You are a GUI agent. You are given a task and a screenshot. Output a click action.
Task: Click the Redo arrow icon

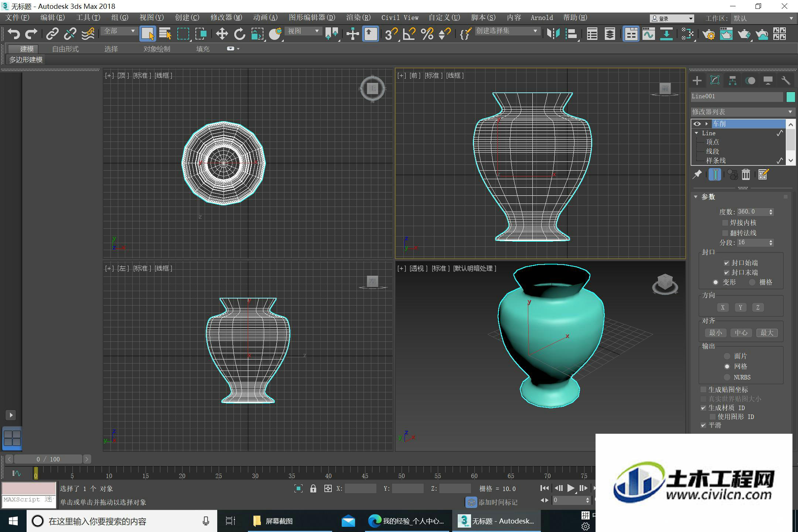(31, 34)
